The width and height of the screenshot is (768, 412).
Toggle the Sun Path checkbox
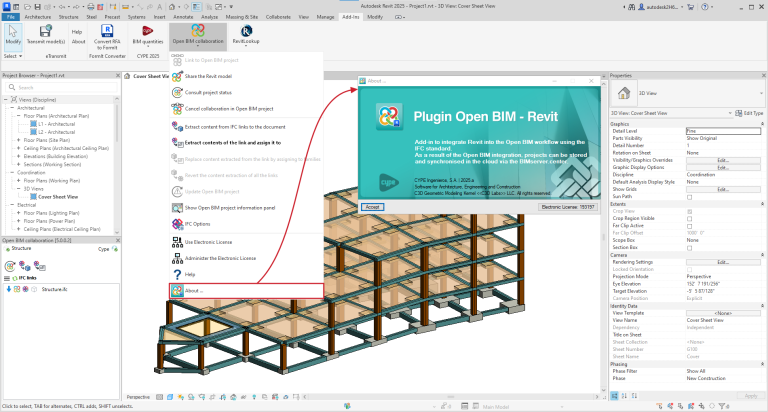[690, 197]
